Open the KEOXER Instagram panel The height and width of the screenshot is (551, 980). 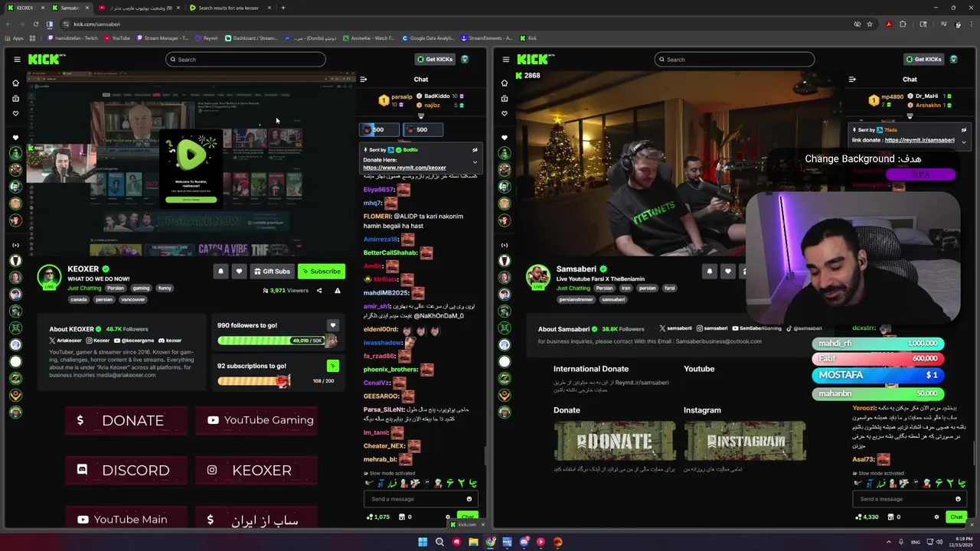click(256, 470)
